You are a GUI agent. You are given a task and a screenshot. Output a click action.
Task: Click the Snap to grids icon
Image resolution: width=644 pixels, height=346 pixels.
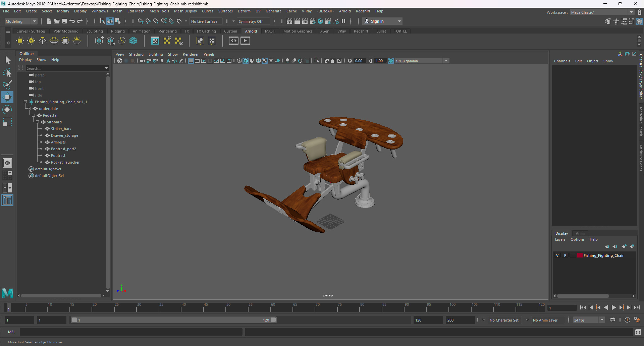tap(140, 21)
